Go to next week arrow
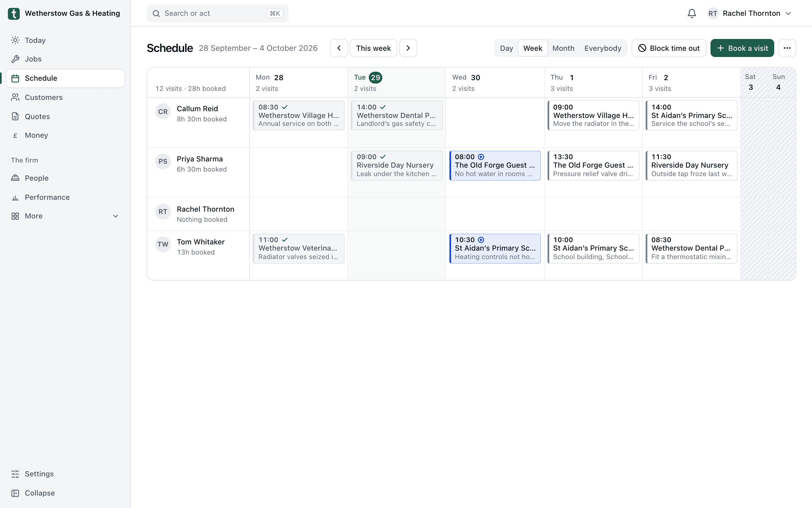812x508 pixels. (408, 48)
